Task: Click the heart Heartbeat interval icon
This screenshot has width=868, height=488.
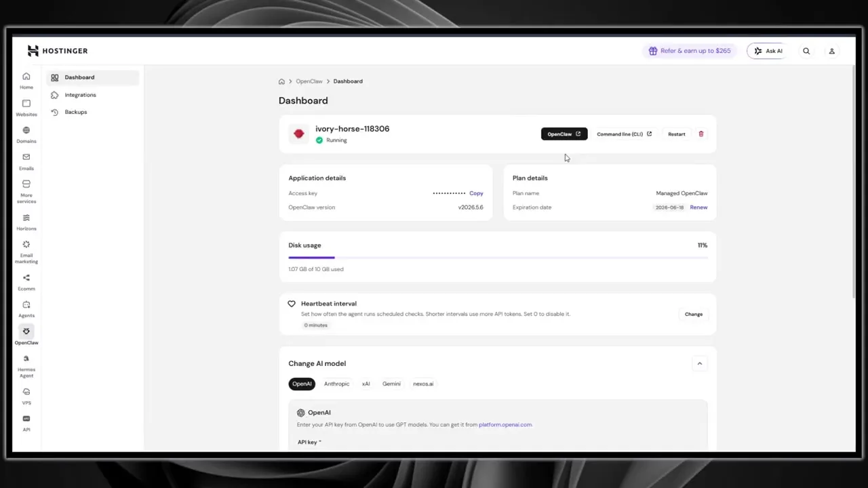Action: pyautogui.click(x=292, y=304)
